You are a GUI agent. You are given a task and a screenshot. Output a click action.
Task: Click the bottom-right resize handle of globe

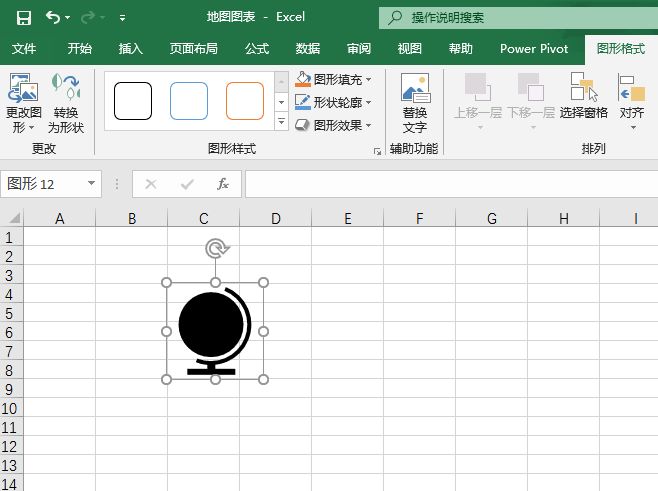[263, 379]
